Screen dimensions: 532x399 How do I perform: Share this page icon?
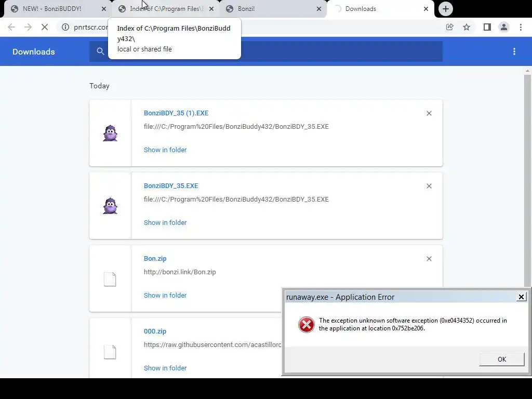[449, 27]
